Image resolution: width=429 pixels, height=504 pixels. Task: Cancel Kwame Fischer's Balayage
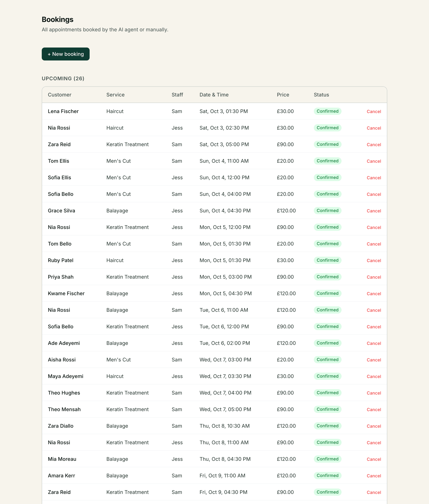click(x=374, y=293)
